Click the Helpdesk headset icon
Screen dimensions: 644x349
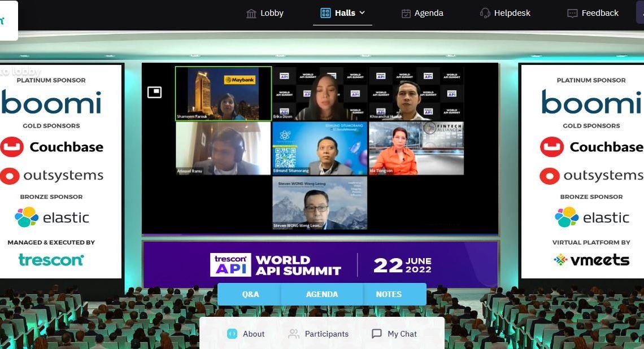tap(485, 13)
